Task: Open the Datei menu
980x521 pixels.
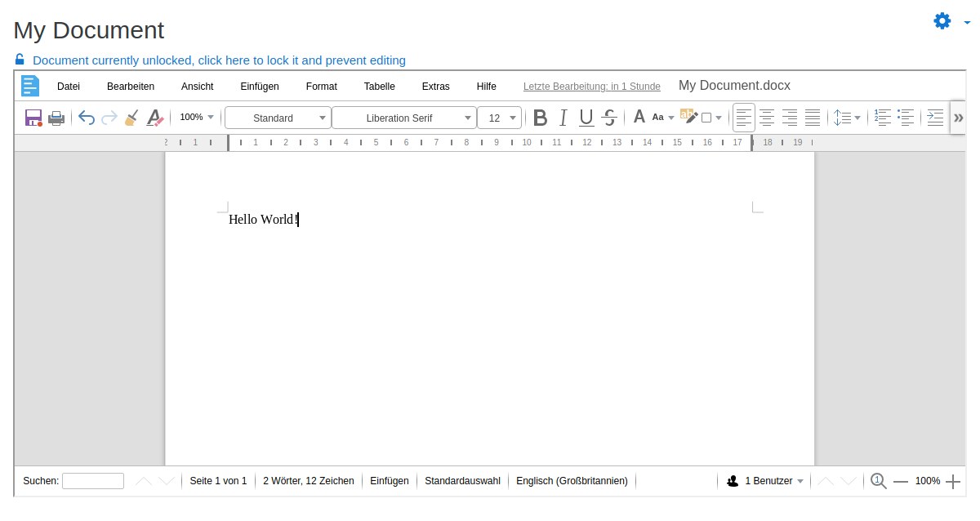Action: 69,86
